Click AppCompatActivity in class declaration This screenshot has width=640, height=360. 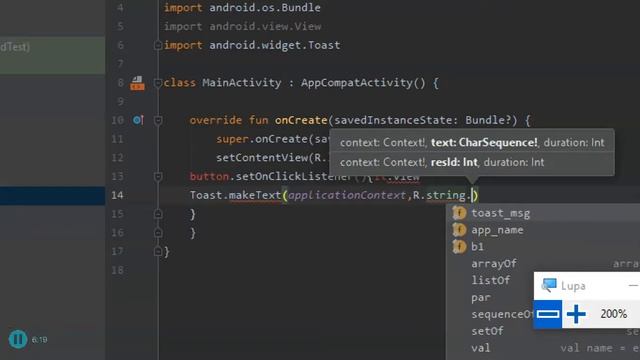coord(357,83)
